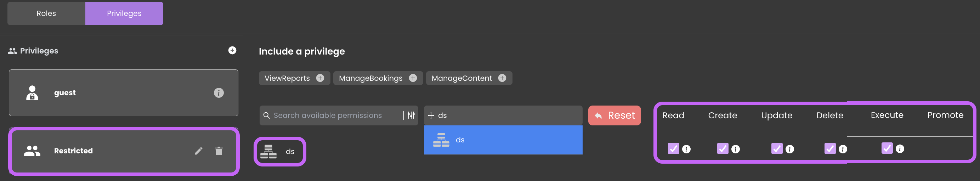
Task: Switch to the Roles tab
Action: 46,13
